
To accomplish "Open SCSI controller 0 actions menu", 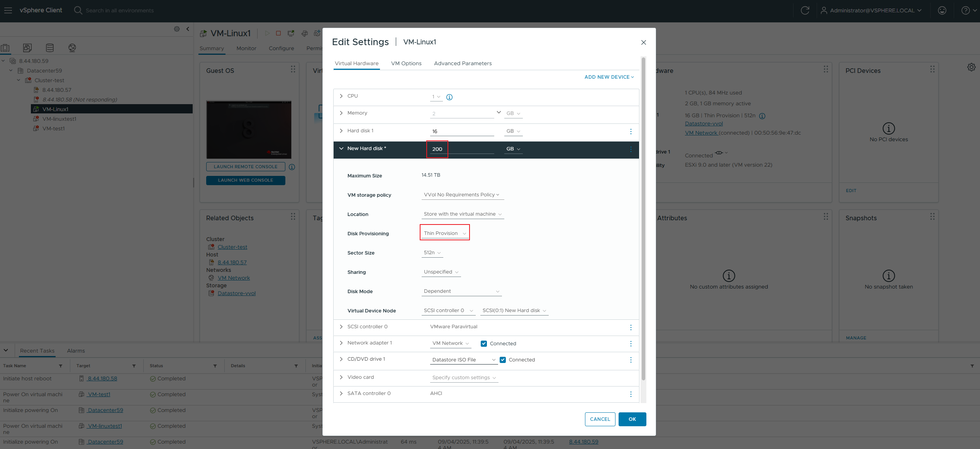I will [x=631, y=327].
